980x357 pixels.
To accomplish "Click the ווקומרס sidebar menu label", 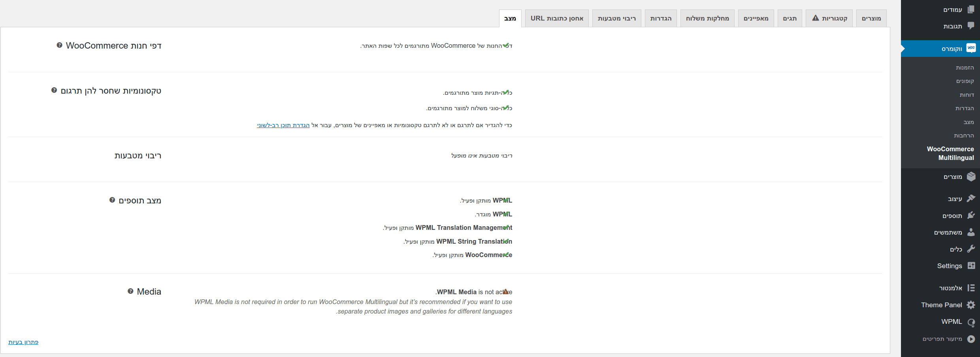I will tap(952, 49).
